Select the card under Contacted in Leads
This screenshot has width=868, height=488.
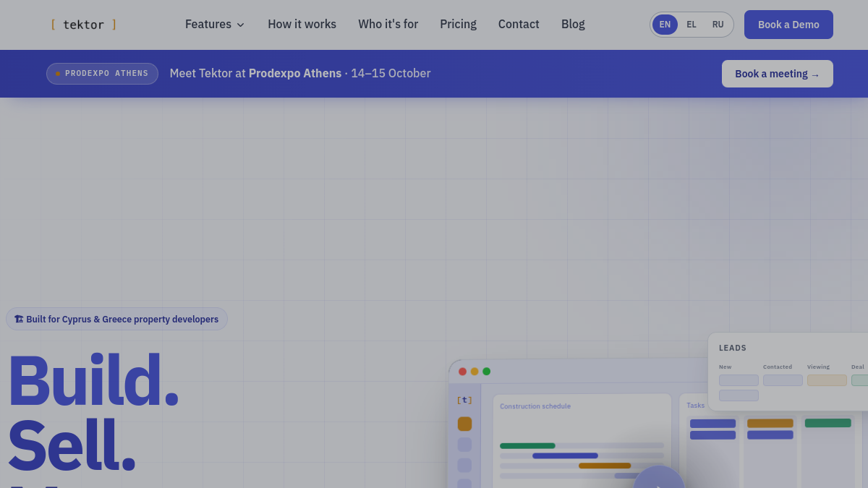(783, 380)
